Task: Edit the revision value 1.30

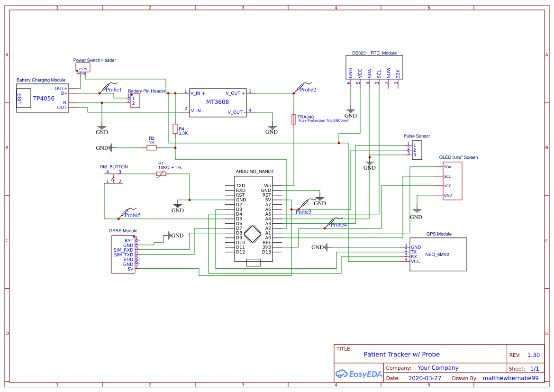Action: click(x=534, y=355)
